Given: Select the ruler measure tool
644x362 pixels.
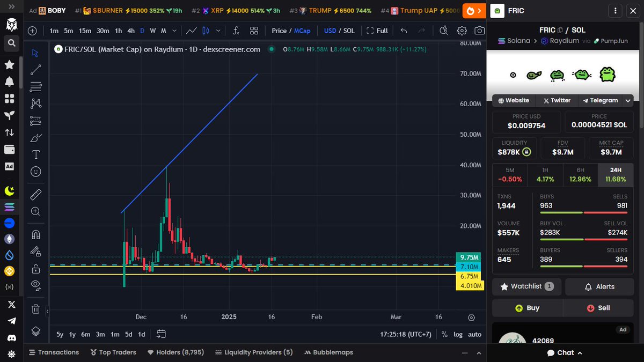Looking at the screenshot, I should pos(35,194).
